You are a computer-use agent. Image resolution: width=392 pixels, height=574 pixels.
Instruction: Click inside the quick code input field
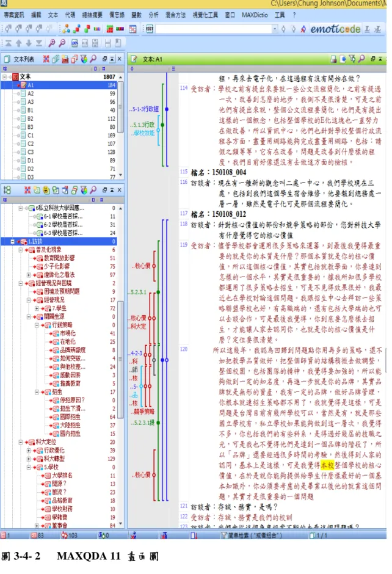click(x=214, y=29)
